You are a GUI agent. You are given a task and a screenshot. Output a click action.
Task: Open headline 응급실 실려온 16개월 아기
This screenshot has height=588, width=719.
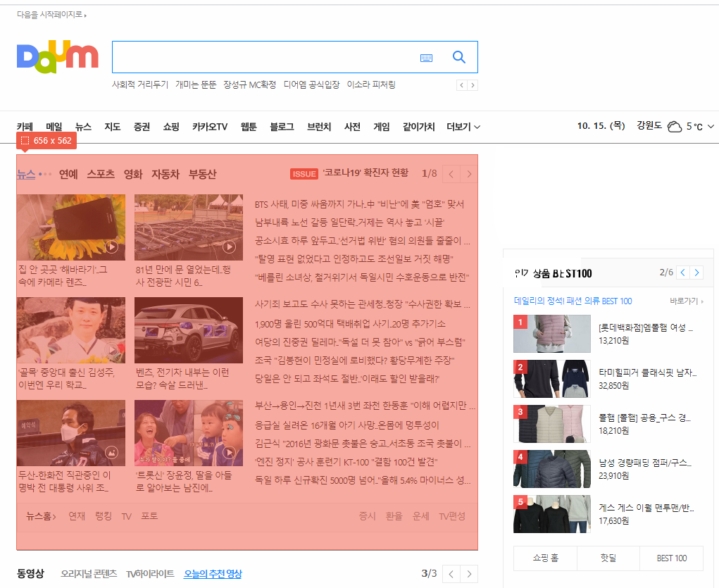pyautogui.click(x=347, y=425)
